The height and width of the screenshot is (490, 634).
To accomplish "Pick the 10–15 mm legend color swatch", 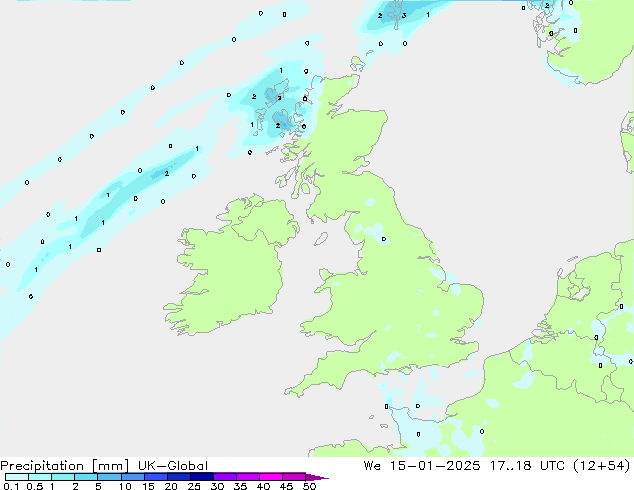I will click(x=132, y=477).
